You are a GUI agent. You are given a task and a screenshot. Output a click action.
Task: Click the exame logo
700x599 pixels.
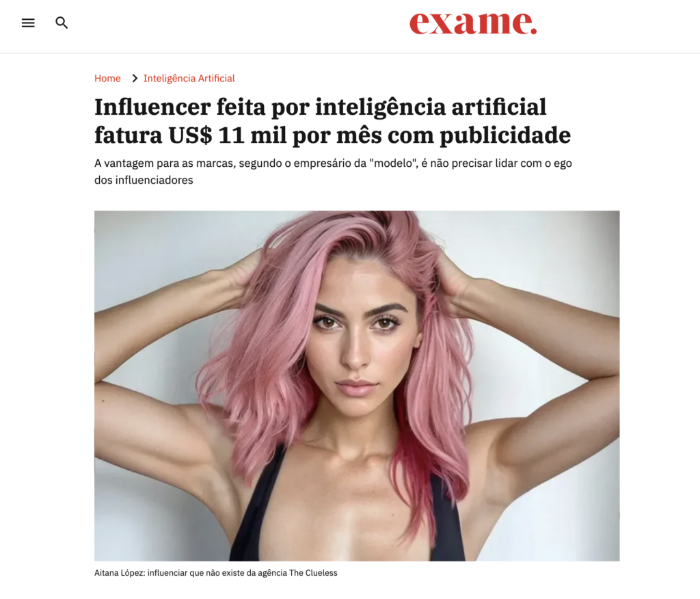pyautogui.click(x=473, y=23)
